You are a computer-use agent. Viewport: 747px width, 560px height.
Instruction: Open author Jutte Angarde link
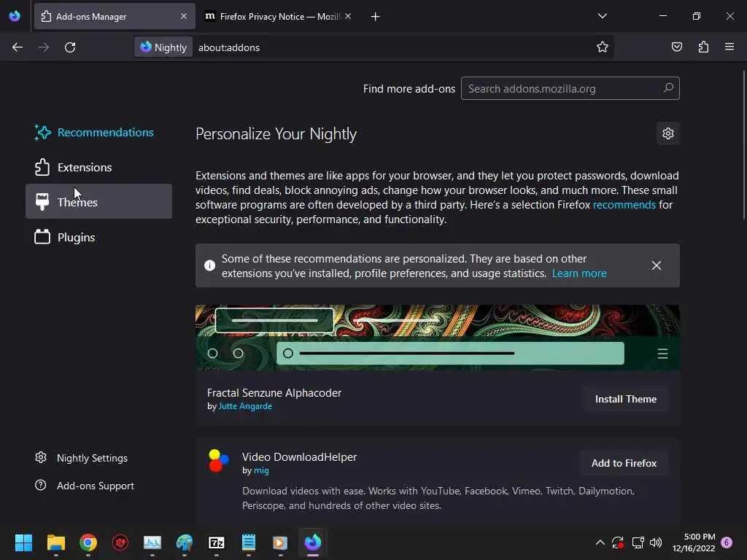(x=245, y=406)
